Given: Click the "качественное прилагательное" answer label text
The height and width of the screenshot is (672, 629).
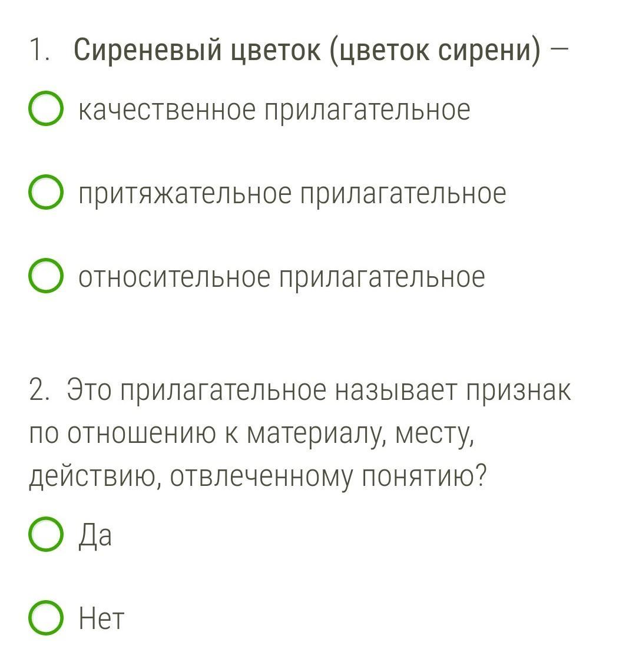Looking at the screenshot, I should coord(274,110).
